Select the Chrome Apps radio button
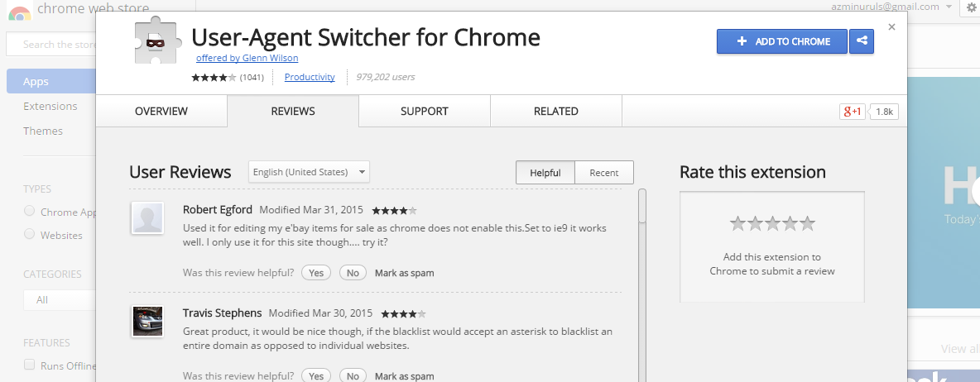Screen dimensions: 980x382 click(30, 211)
